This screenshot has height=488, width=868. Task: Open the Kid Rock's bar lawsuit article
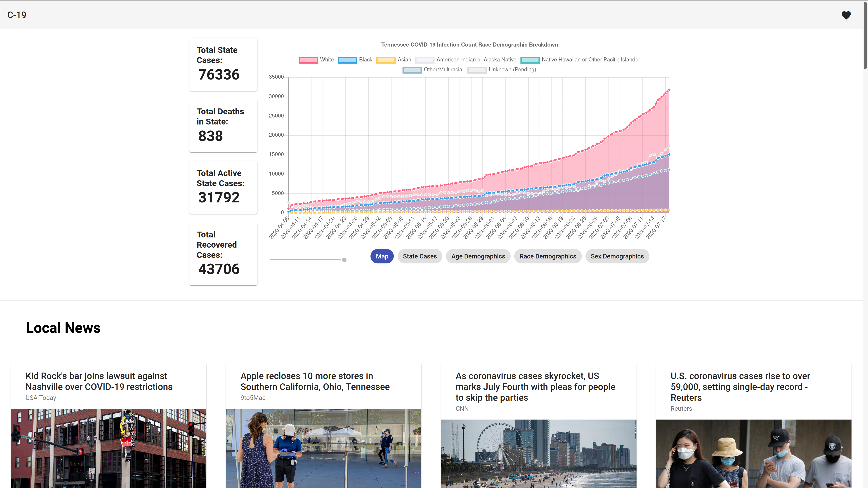tap(99, 381)
